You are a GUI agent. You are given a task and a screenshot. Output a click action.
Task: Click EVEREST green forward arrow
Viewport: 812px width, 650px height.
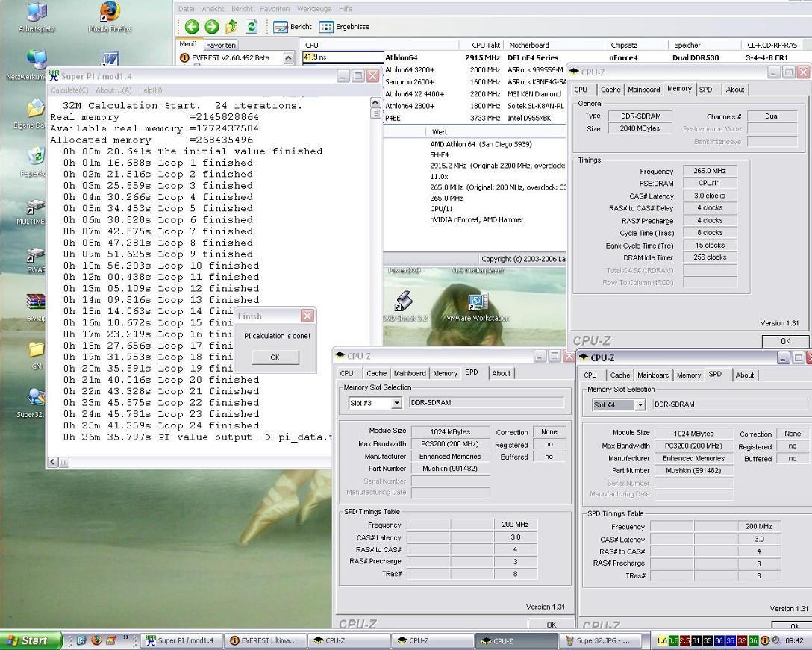coord(212,26)
